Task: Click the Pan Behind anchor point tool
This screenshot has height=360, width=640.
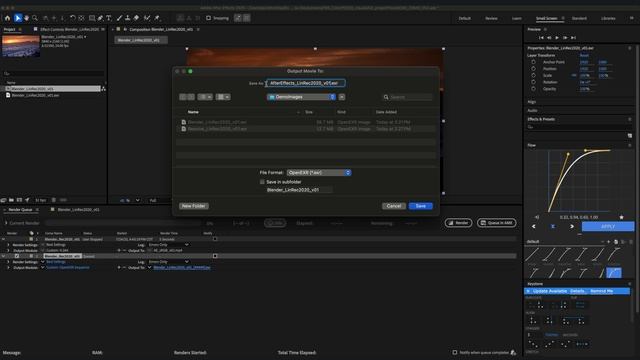Action: click(x=82, y=18)
